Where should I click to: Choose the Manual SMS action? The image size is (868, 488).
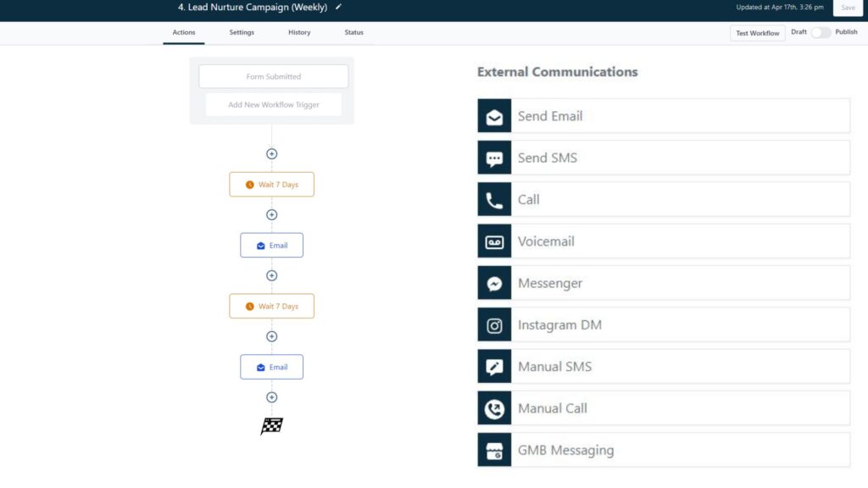click(664, 367)
